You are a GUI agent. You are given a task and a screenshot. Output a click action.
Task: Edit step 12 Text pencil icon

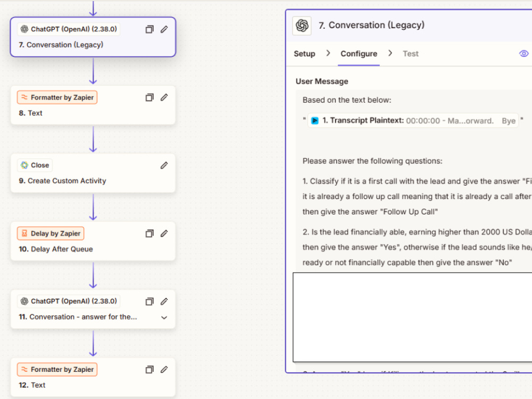point(164,370)
